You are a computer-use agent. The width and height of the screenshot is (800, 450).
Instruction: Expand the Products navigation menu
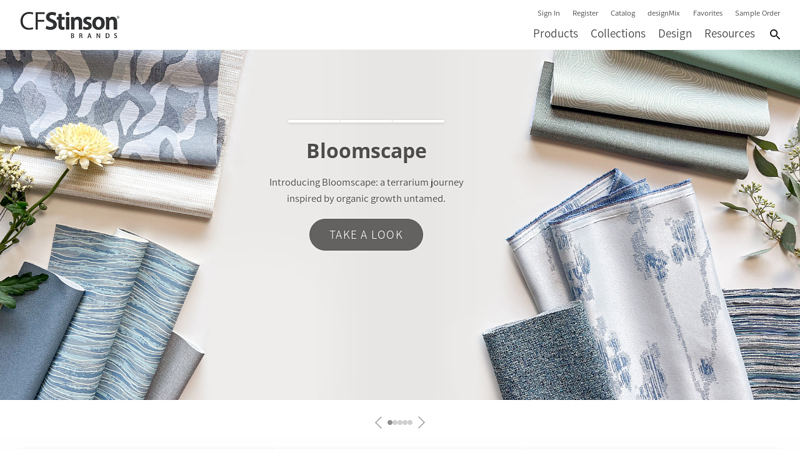click(x=555, y=34)
